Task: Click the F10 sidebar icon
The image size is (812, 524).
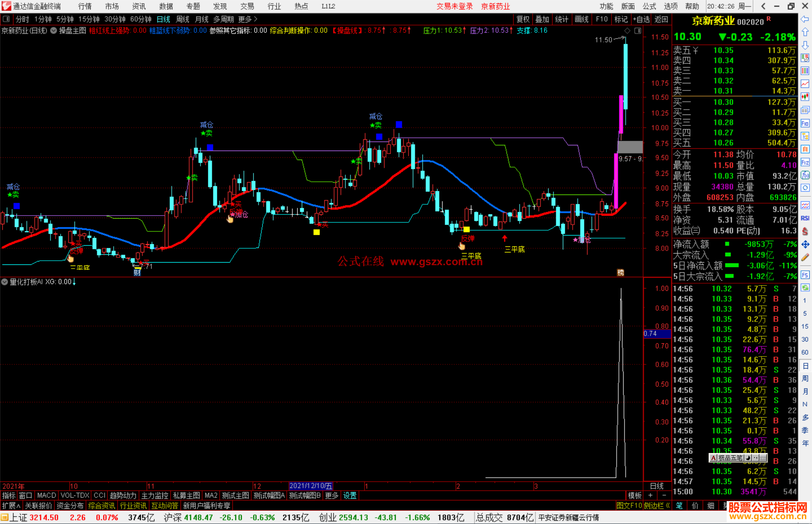Action: [x=805, y=123]
